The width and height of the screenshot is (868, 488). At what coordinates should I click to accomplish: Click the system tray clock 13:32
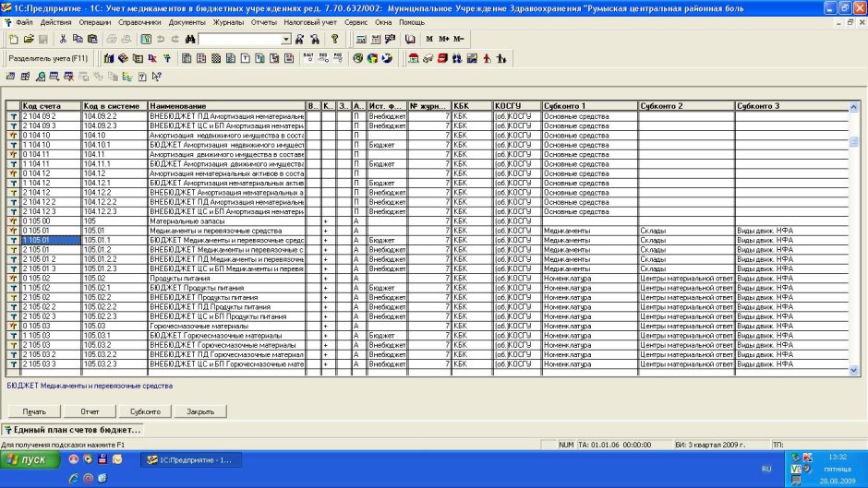(x=838, y=457)
